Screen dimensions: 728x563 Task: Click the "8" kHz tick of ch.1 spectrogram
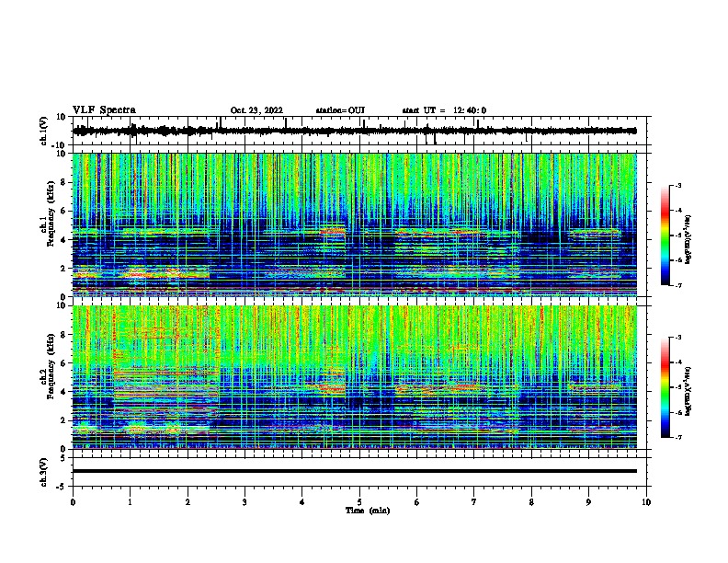coord(64,182)
